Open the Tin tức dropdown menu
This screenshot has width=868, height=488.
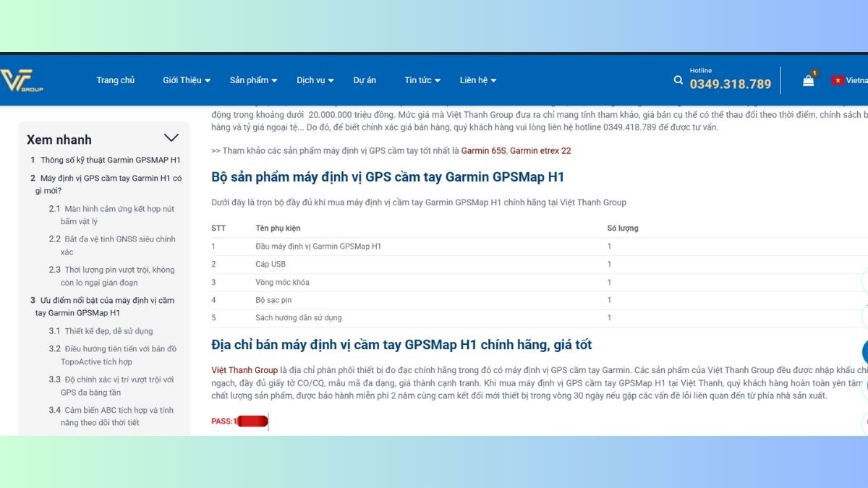coord(422,80)
